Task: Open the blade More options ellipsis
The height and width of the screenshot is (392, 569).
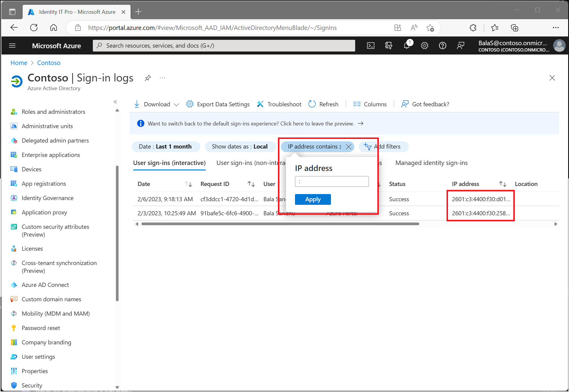Action: (x=162, y=78)
